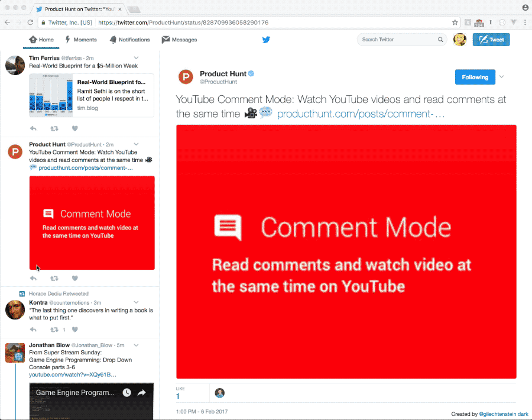This screenshot has width=532, height=420.
Task: Open the producthunt.com link in the detail tweet
Action: coord(361,114)
